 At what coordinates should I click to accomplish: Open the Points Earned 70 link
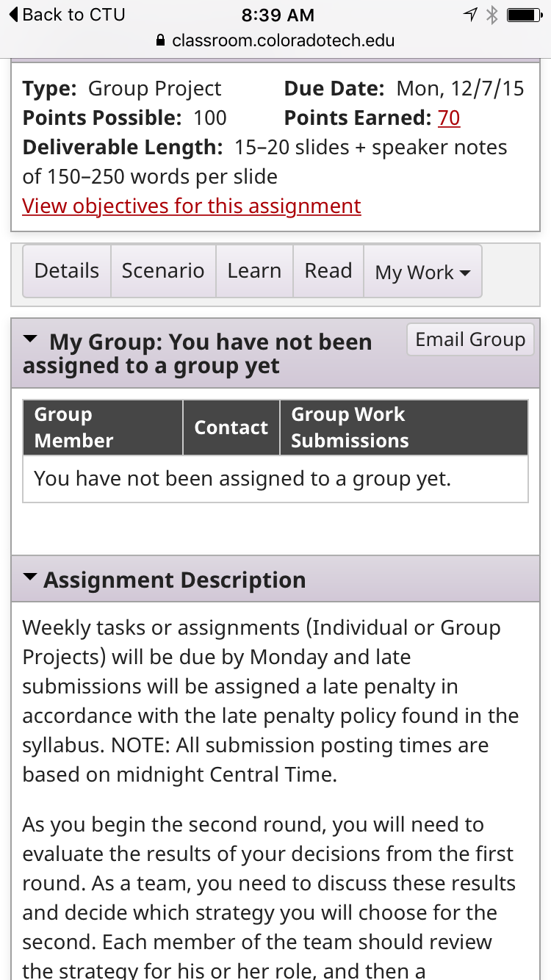[x=449, y=118]
